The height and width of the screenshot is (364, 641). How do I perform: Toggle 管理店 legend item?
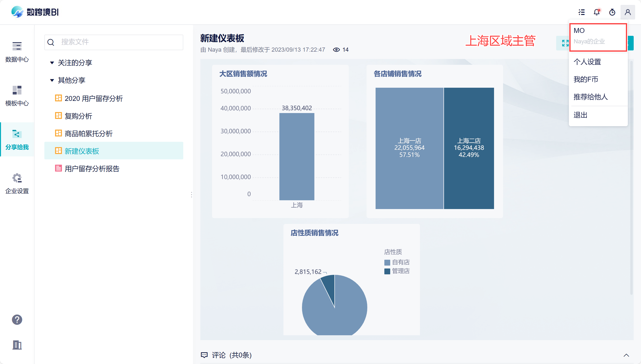click(397, 271)
